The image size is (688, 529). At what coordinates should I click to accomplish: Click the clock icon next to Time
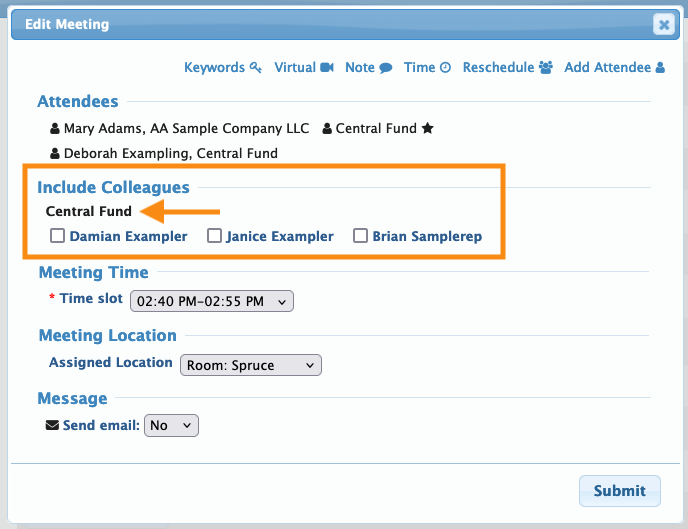point(446,68)
